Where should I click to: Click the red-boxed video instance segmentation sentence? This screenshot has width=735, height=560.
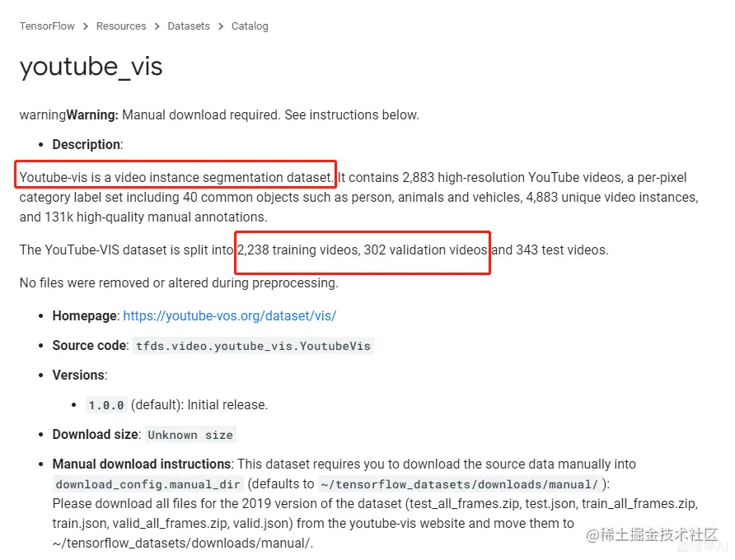[176, 178]
